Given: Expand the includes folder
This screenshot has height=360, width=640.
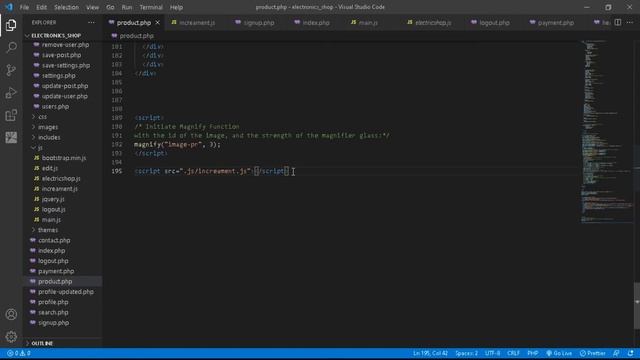Looking at the screenshot, I should pyautogui.click(x=49, y=137).
